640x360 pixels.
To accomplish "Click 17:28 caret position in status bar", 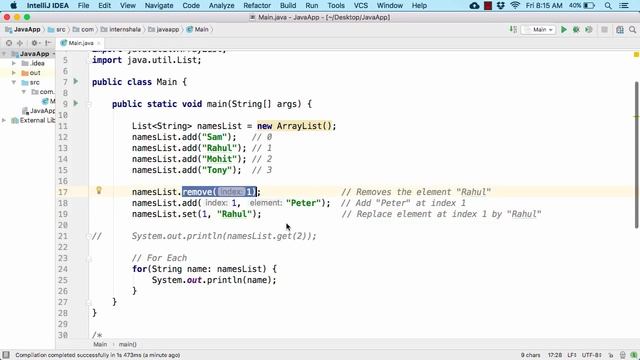I will coord(555,355).
